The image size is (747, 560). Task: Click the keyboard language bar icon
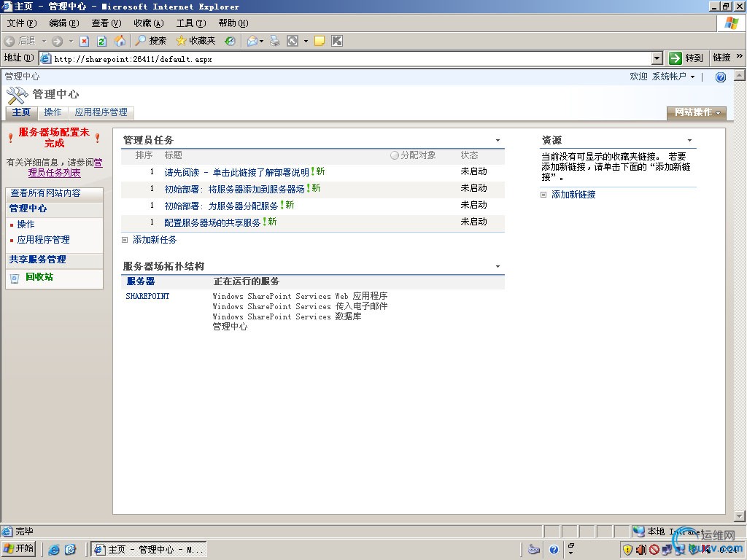coord(533,550)
